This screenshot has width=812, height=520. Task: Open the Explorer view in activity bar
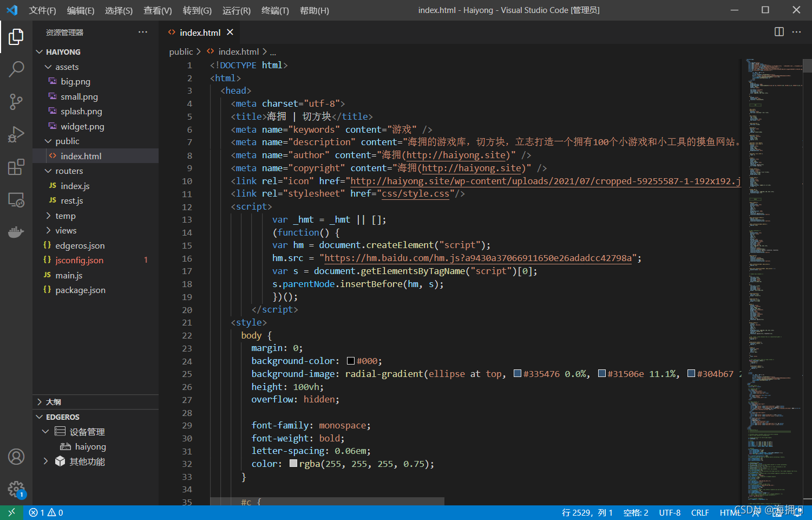pyautogui.click(x=16, y=37)
